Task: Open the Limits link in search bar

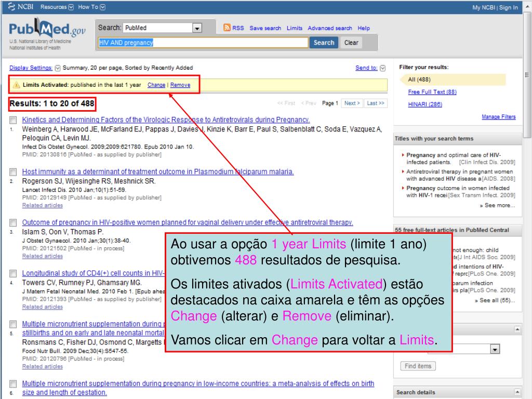Action: pos(294,28)
